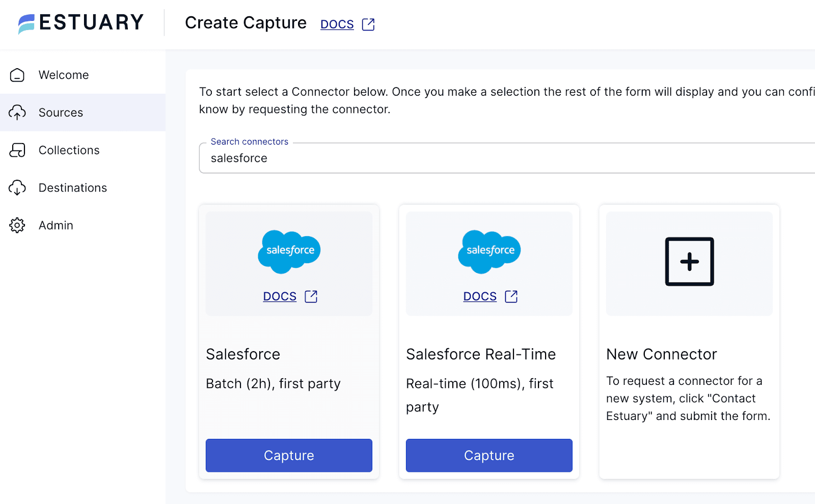Click the external-link icon beside header DOCS
The image size is (815, 504).
[x=368, y=24]
